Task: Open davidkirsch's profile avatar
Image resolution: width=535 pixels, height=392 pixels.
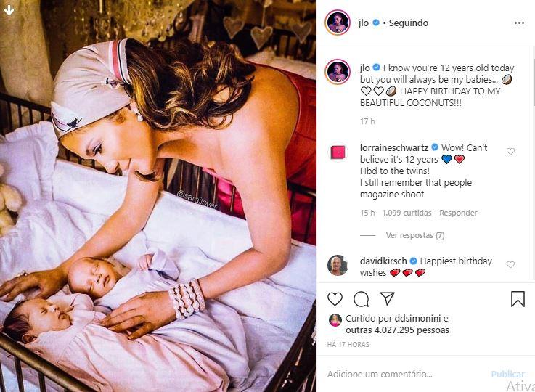Action: point(338,265)
